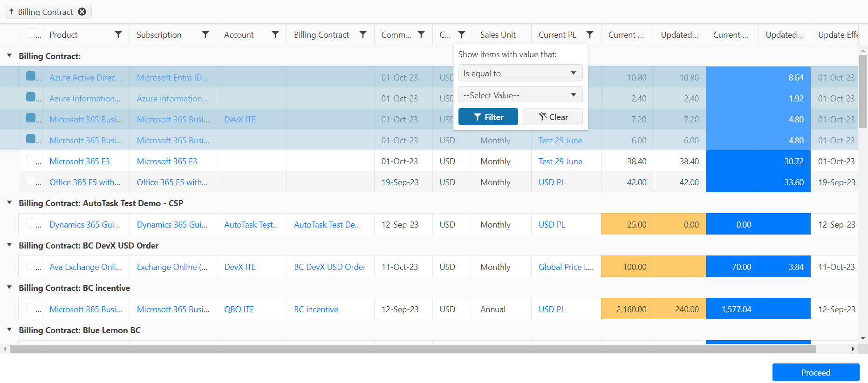Click the 19-Sep-23 commitment date cell
Viewport: 868px width, 383px height.
[403, 182]
